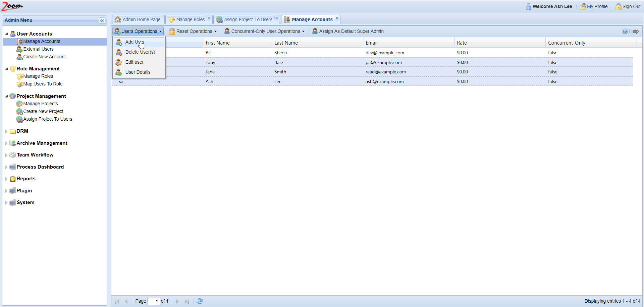Open Concurrent-Only User Operations dropdown
The image size is (644, 307).
click(x=265, y=32)
